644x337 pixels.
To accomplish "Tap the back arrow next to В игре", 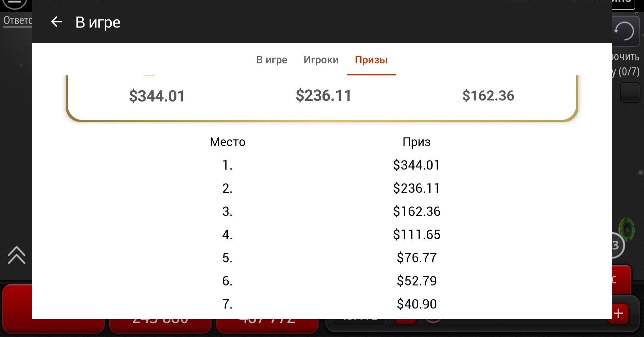I will (x=56, y=22).
